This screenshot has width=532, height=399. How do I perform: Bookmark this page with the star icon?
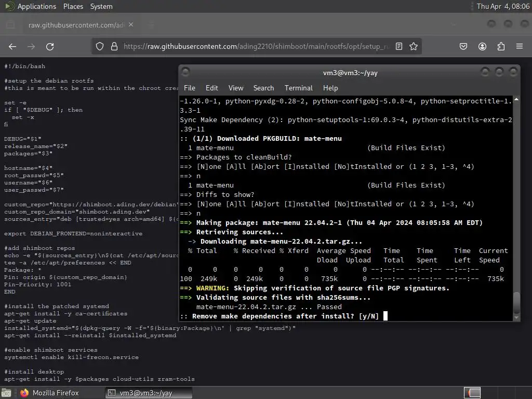click(x=413, y=46)
